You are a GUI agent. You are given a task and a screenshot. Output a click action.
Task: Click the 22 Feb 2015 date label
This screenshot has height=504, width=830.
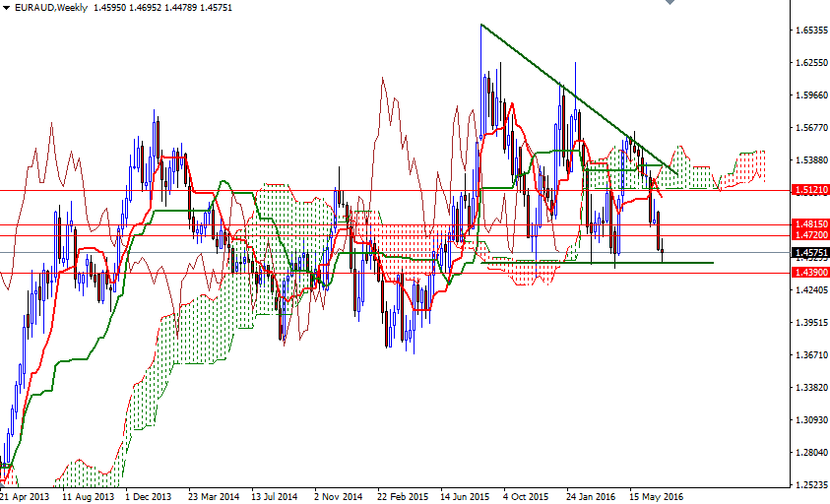(403, 496)
